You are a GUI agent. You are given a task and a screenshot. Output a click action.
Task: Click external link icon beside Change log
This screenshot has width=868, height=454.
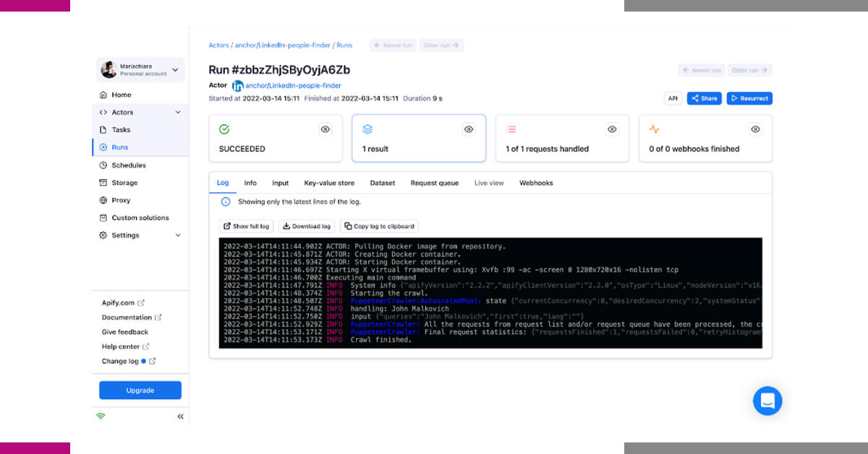click(152, 361)
